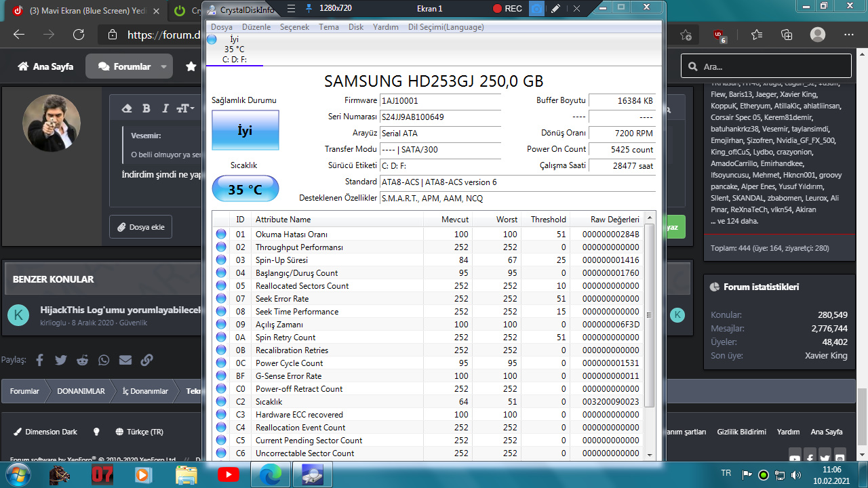This screenshot has width=868, height=488.
Task: Toggle italic formatting in the reply editor
Action: [x=165, y=108]
